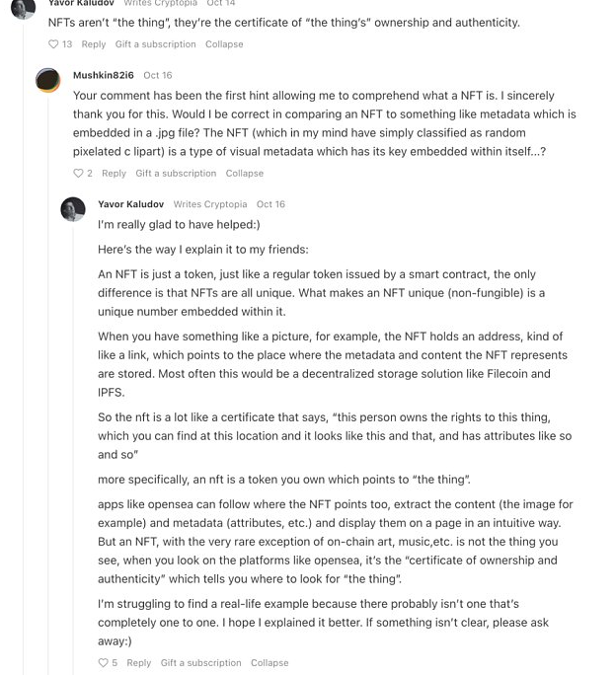The image size is (616, 675).
Task: Reply to the top comment by Yavor
Action: click(94, 44)
